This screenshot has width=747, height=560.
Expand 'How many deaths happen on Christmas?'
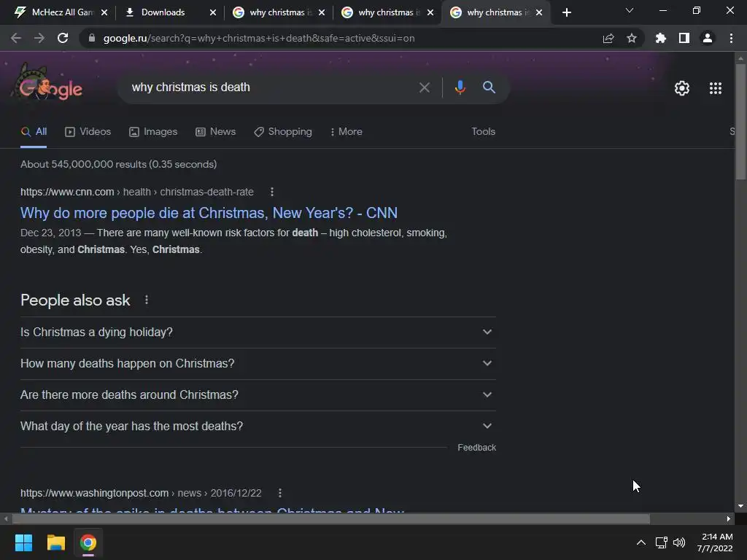coord(258,363)
